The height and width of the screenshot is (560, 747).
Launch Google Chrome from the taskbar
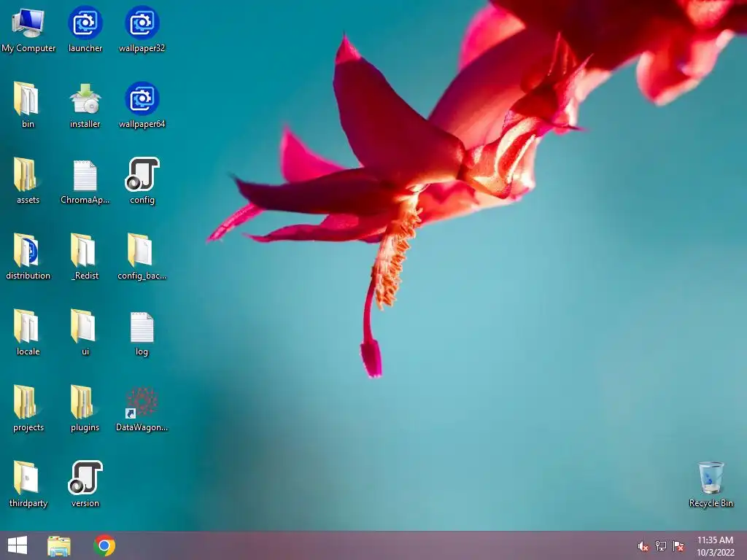coord(104,545)
